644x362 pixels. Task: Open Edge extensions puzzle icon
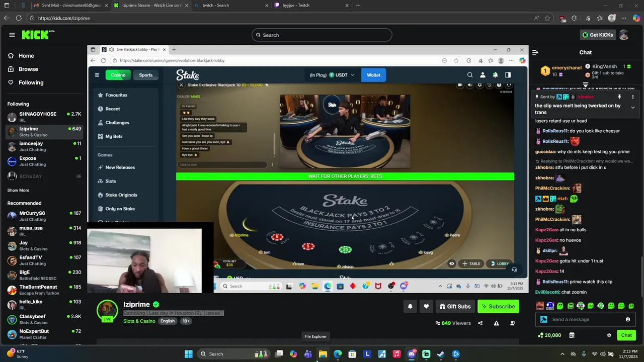[574, 18]
